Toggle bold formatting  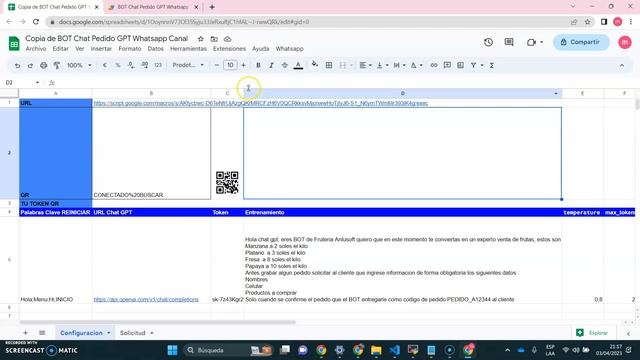click(258, 65)
